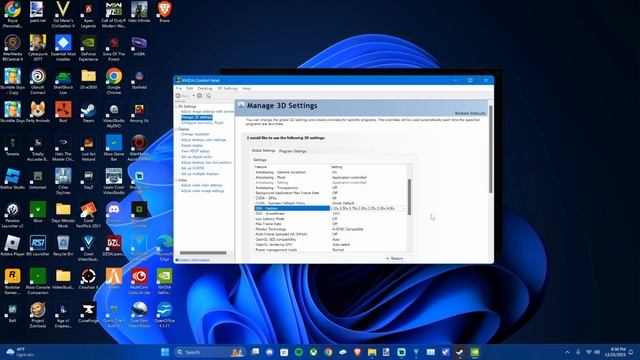Viewport: 640px width, 360px height.
Task: Open the Steam desktop shortcut
Action: pyautogui.click(x=88, y=113)
